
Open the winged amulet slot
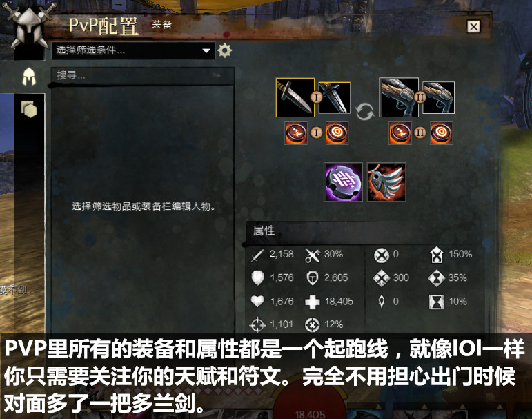click(x=386, y=182)
